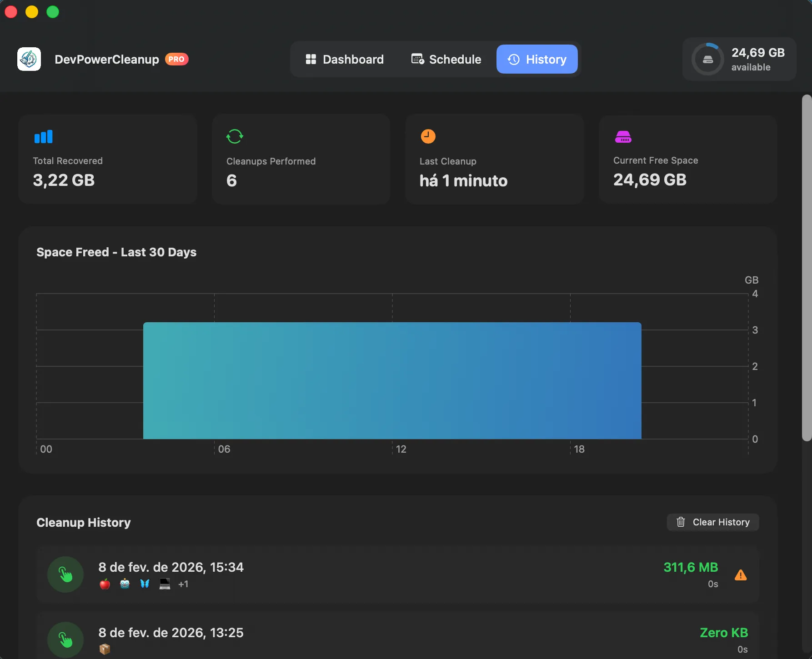The width and height of the screenshot is (812, 659).
Task: Click the warning triangle on the 15:34 cleanup entry
Action: point(741,575)
